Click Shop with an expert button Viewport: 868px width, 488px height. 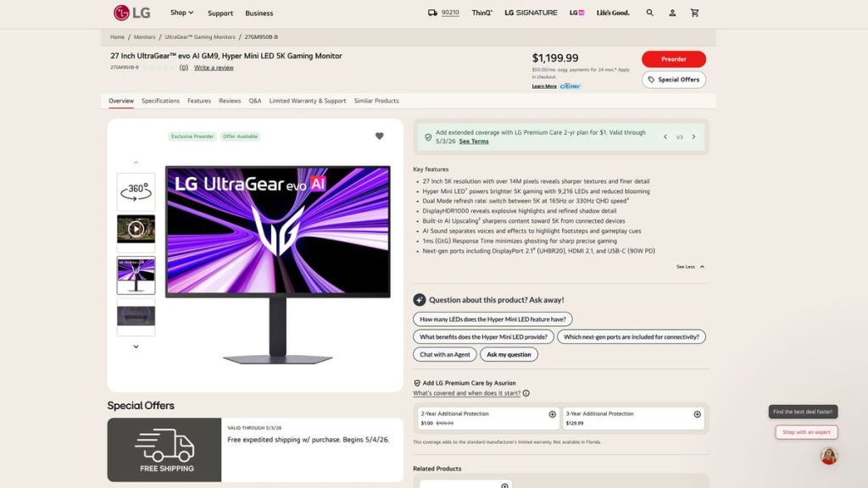coord(806,432)
